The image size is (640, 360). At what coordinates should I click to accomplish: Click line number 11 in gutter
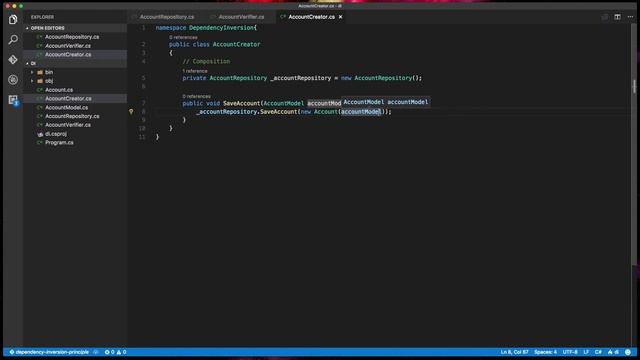[142, 137]
